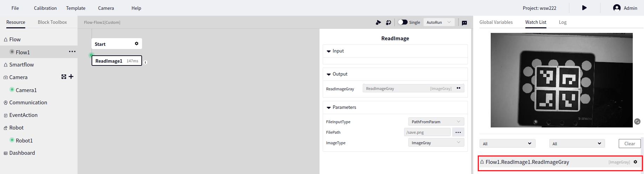Image resolution: width=644 pixels, height=174 pixels.
Task: Click the calibration board image preview
Action: (x=562, y=80)
